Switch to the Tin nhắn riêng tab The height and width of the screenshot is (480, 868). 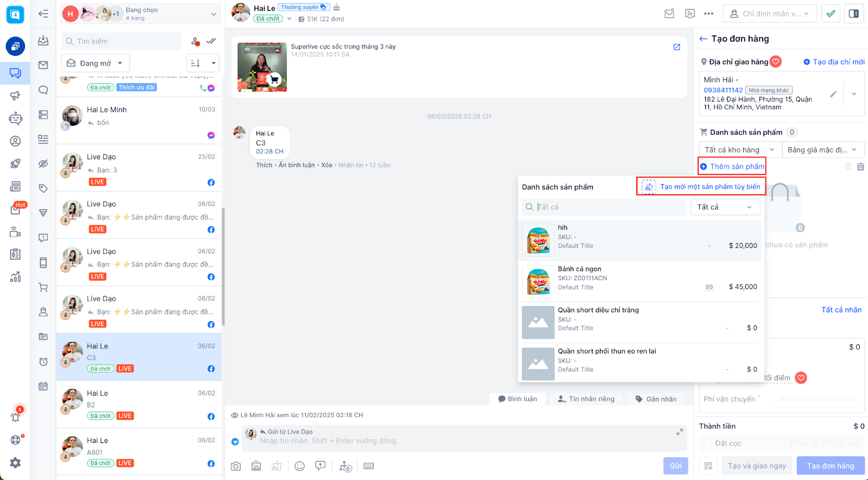(x=586, y=399)
